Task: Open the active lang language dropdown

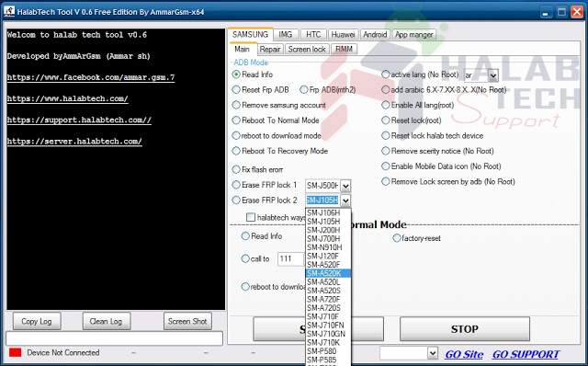Action: tap(493, 75)
